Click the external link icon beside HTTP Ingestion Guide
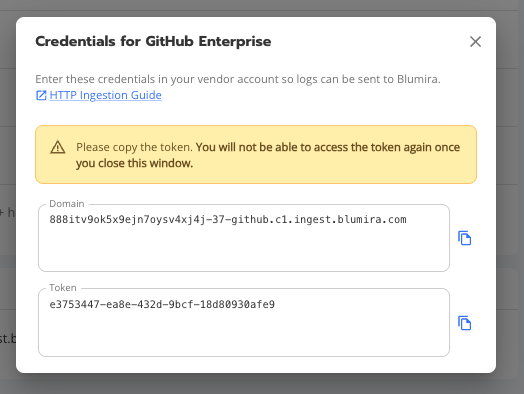524x394 pixels. pyautogui.click(x=41, y=96)
